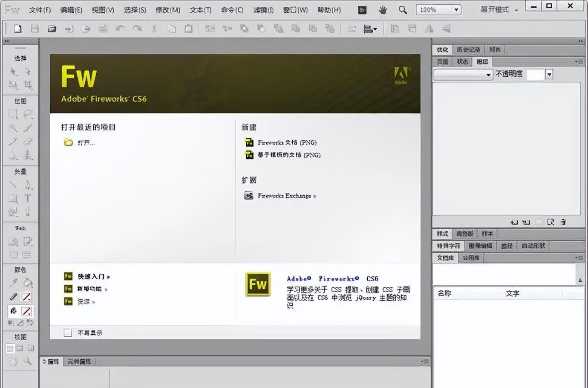Select the Eyedropper tool
588x388 pixels.
(13, 283)
